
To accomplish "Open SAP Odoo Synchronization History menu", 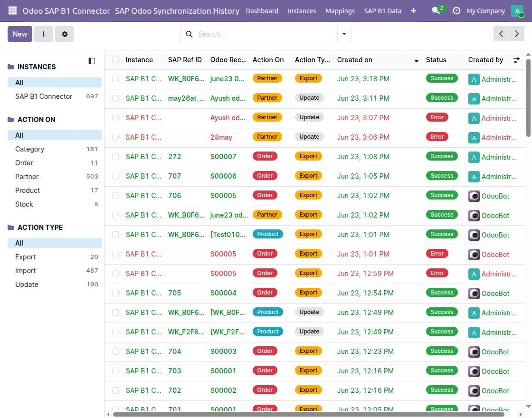I will (x=177, y=11).
